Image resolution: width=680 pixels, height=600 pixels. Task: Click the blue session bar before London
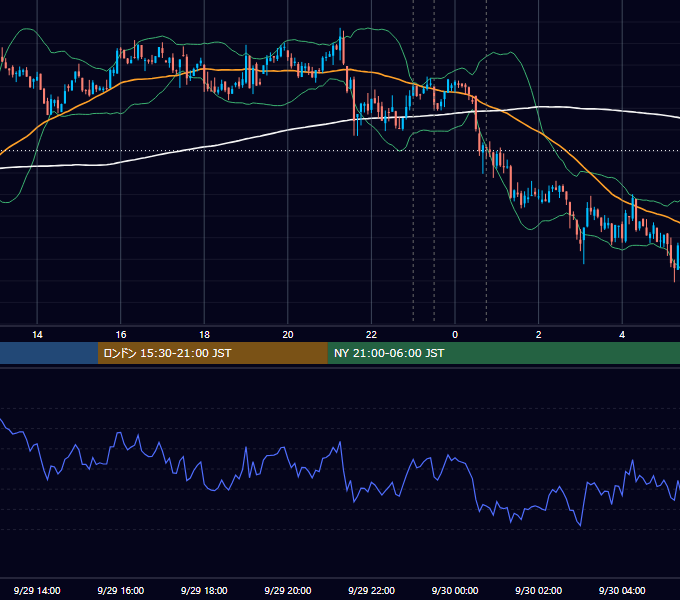(x=49, y=353)
